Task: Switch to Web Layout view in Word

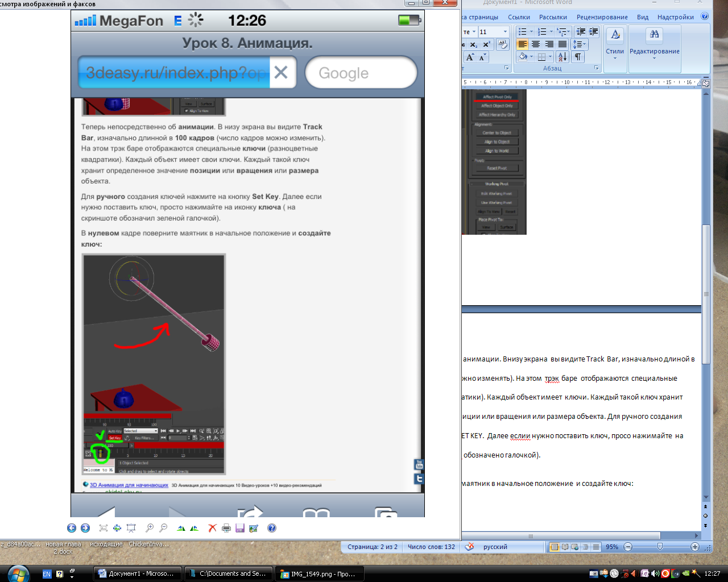Action: (575, 547)
